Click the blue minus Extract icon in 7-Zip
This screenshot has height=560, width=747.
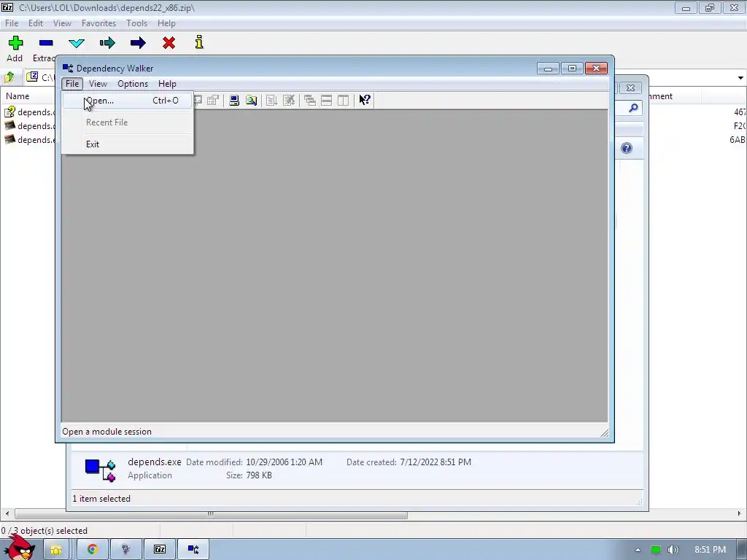click(x=46, y=43)
